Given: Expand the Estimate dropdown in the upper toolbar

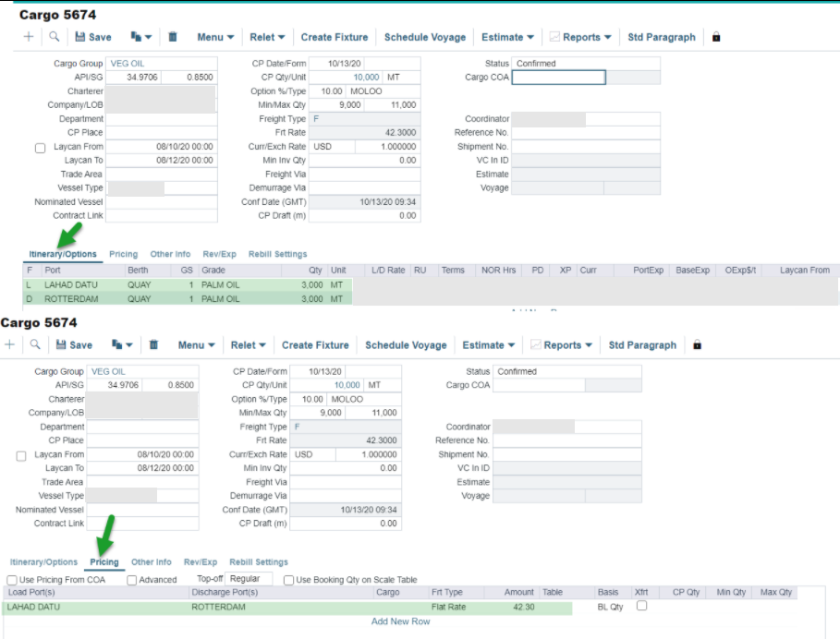Looking at the screenshot, I should tap(507, 37).
